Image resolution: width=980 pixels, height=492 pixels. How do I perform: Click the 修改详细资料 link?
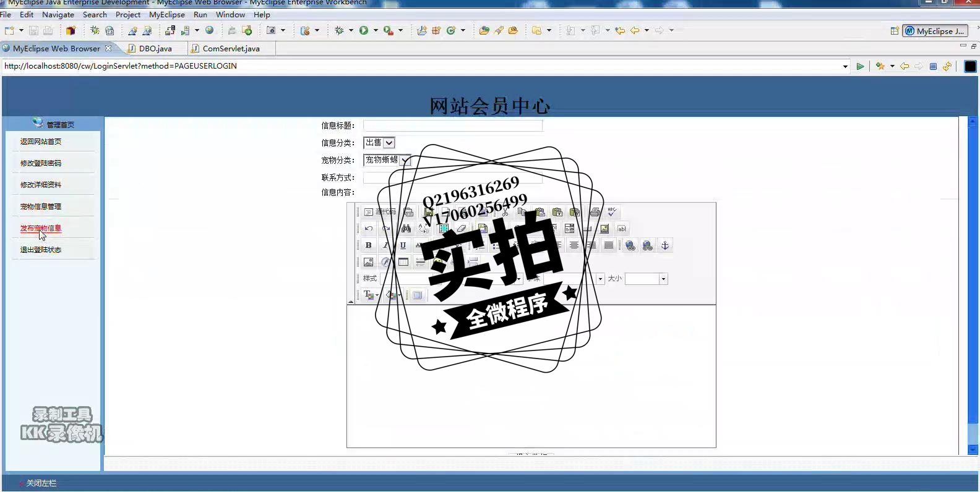coord(41,185)
